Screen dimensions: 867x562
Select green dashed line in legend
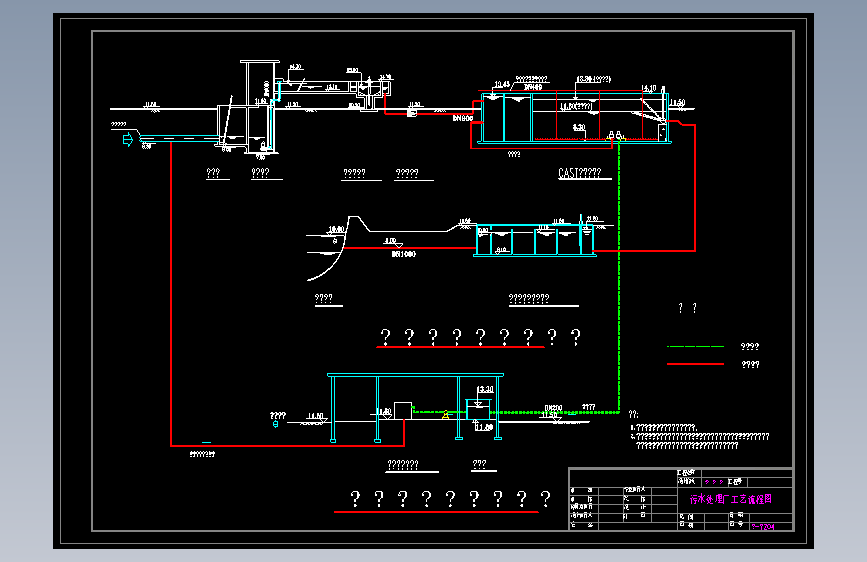[x=696, y=346]
